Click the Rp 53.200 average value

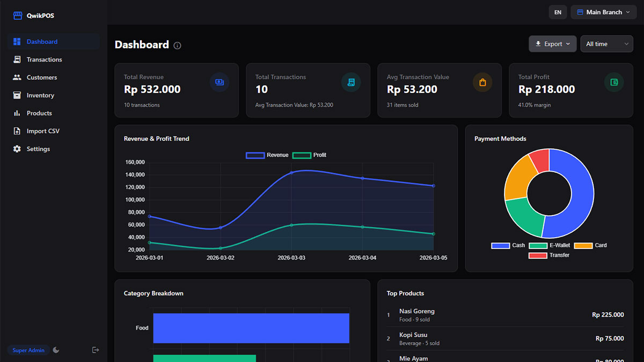tap(412, 90)
